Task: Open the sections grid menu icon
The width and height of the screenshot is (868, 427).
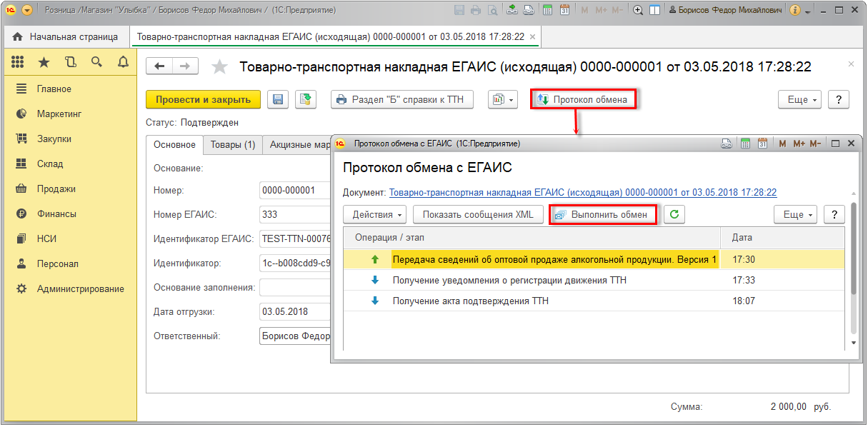Action: pos(18,62)
